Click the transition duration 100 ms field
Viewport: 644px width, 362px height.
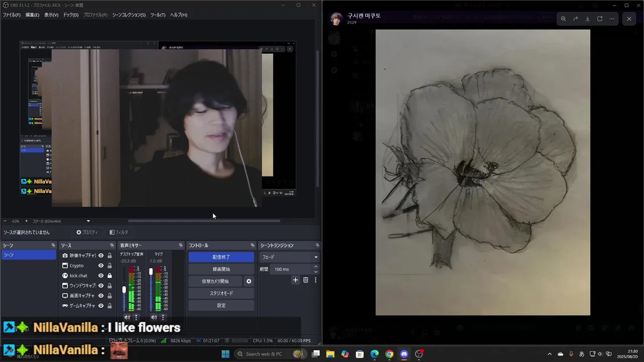pos(292,269)
